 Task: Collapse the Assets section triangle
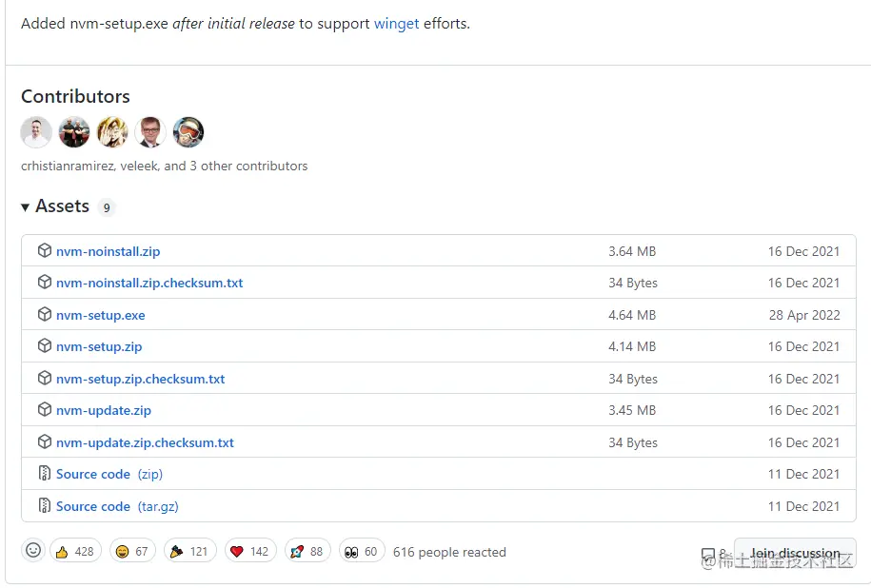[x=26, y=206]
